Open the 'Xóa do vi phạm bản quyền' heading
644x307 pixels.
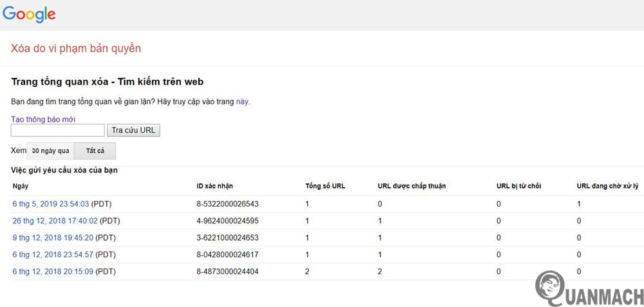76,48
